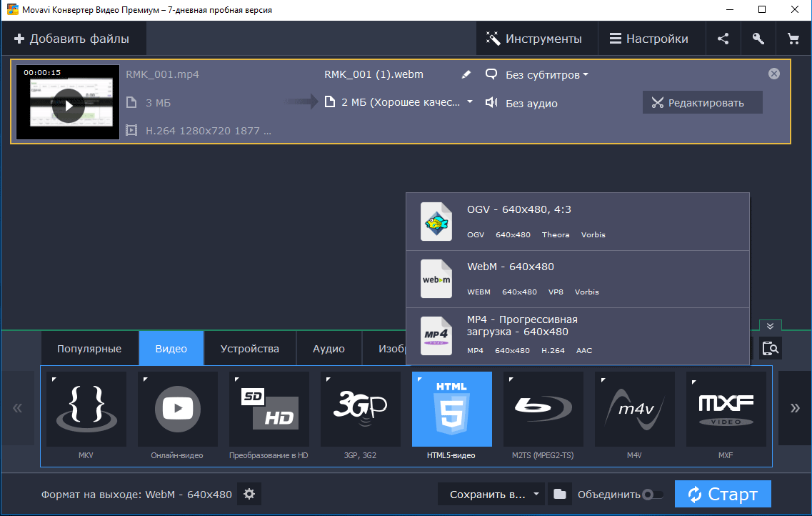Collapse the format panel with double chevron
This screenshot has width=812, height=516.
pos(770,326)
